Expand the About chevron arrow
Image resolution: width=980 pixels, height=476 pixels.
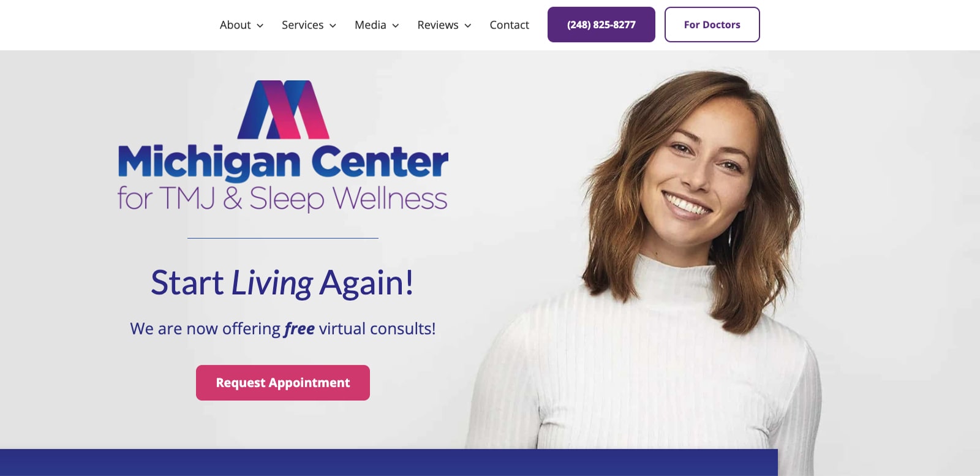click(260, 26)
